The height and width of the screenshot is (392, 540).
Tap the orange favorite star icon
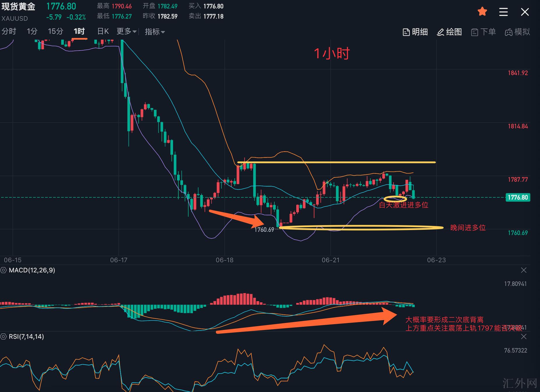[x=482, y=12]
